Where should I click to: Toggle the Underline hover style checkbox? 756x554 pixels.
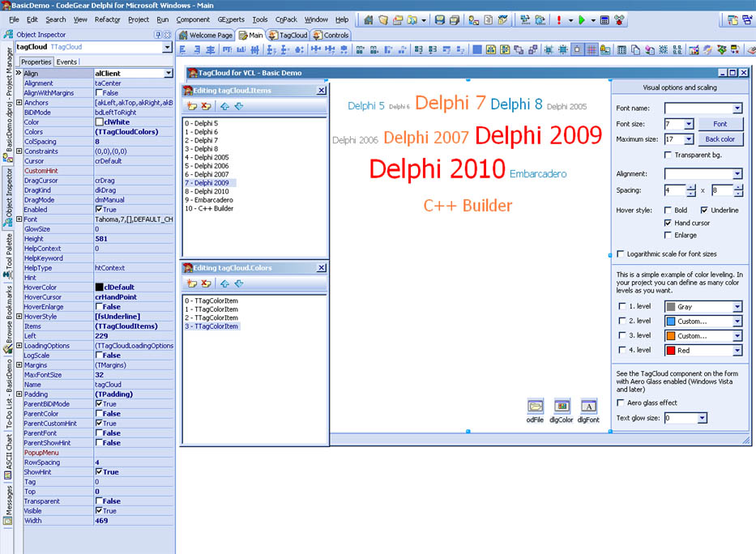[704, 210]
